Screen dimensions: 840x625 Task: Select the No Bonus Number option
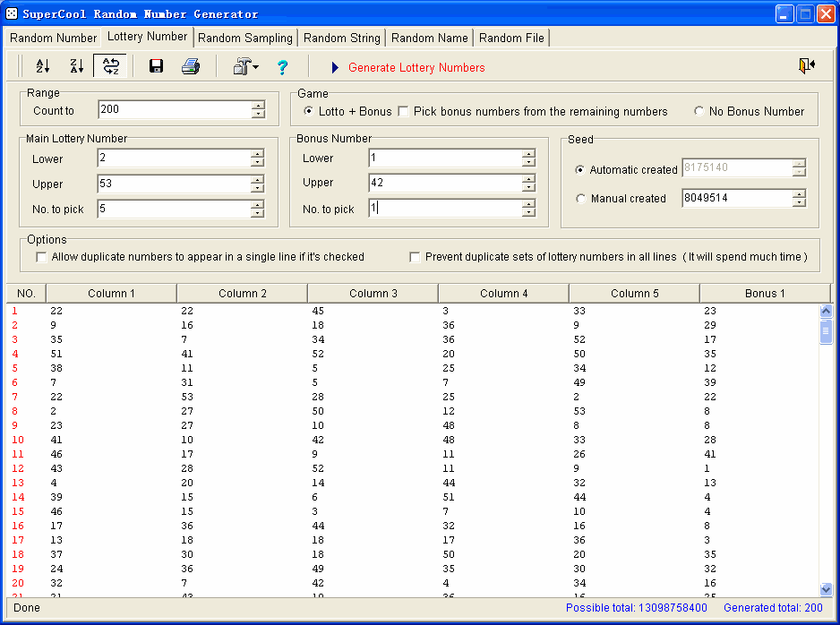pyautogui.click(x=699, y=112)
